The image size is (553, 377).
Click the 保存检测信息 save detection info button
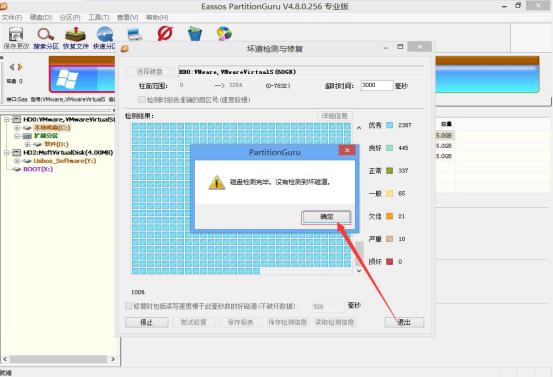coord(287,322)
